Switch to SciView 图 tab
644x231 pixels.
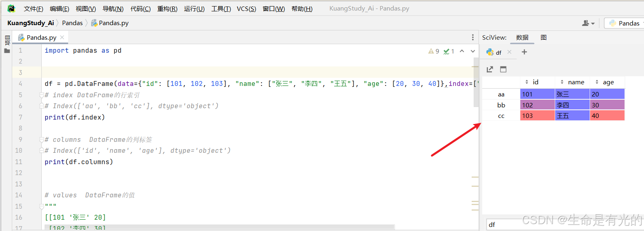click(543, 37)
